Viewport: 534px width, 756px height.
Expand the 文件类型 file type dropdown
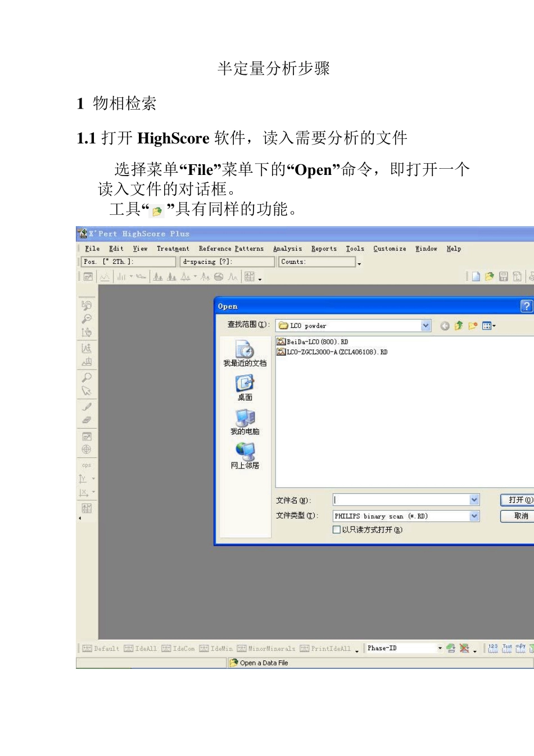(474, 516)
